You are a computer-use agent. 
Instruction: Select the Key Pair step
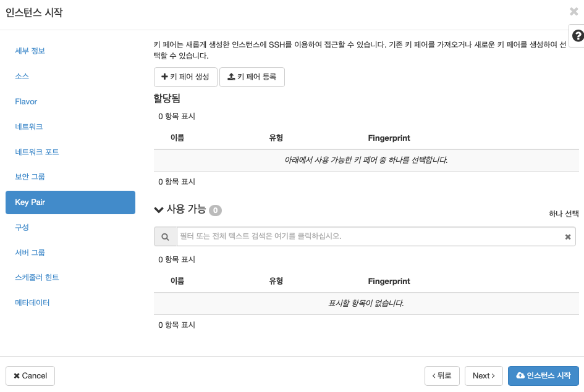coord(70,202)
